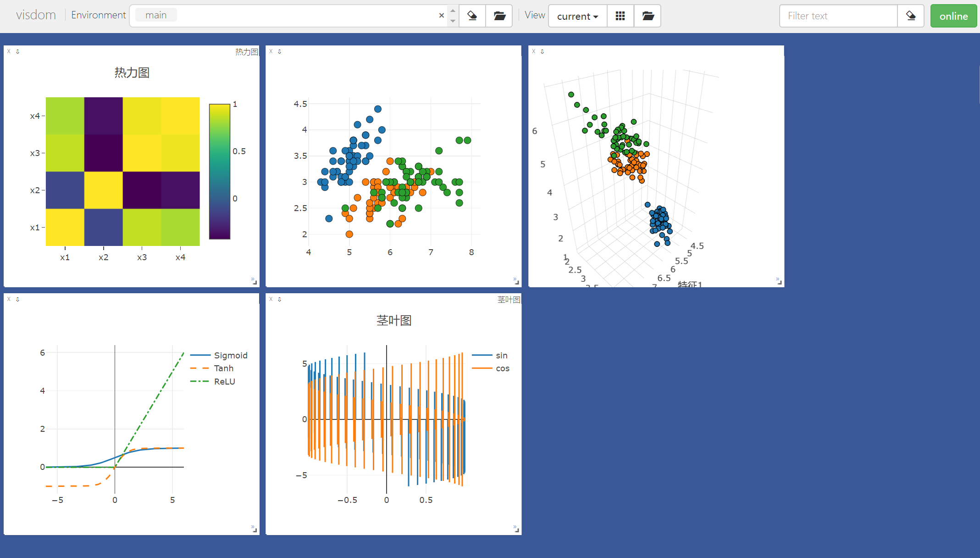Toggle the Sigmoid trace in the legend
980x558 pixels.
[x=230, y=356]
